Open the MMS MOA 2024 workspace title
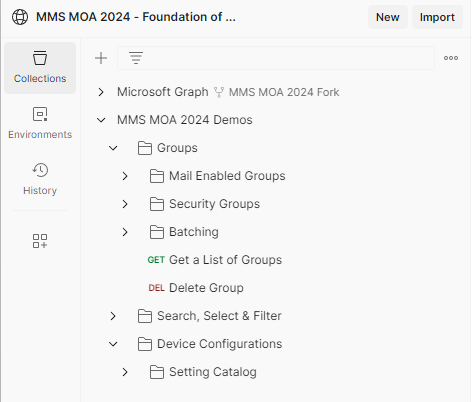Viewport: 472px width, 402px height. [x=136, y=17]
